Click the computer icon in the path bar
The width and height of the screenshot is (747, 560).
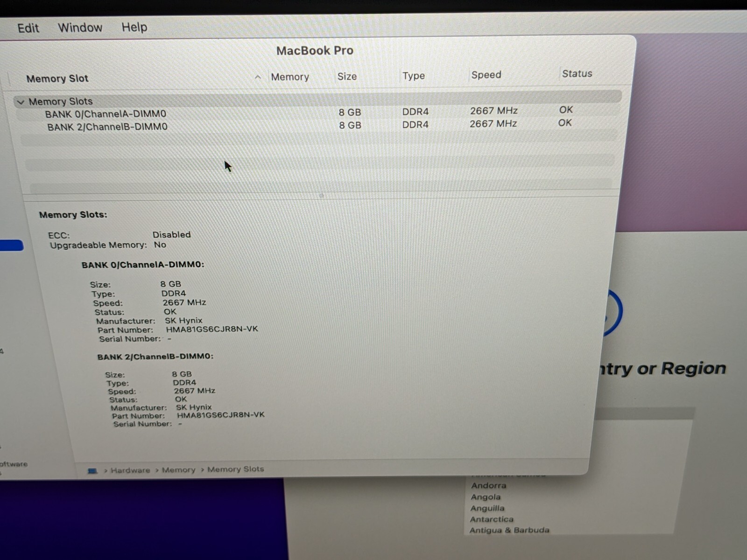(92, 471)
